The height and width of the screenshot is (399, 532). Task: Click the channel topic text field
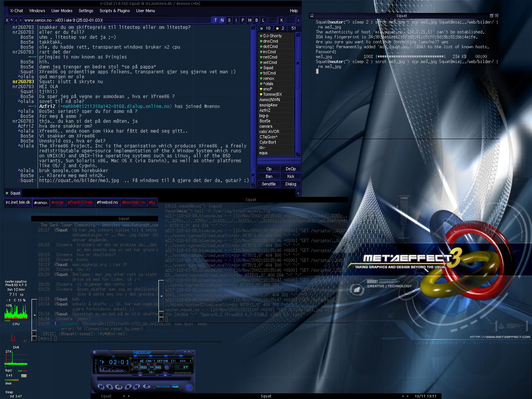117,20
